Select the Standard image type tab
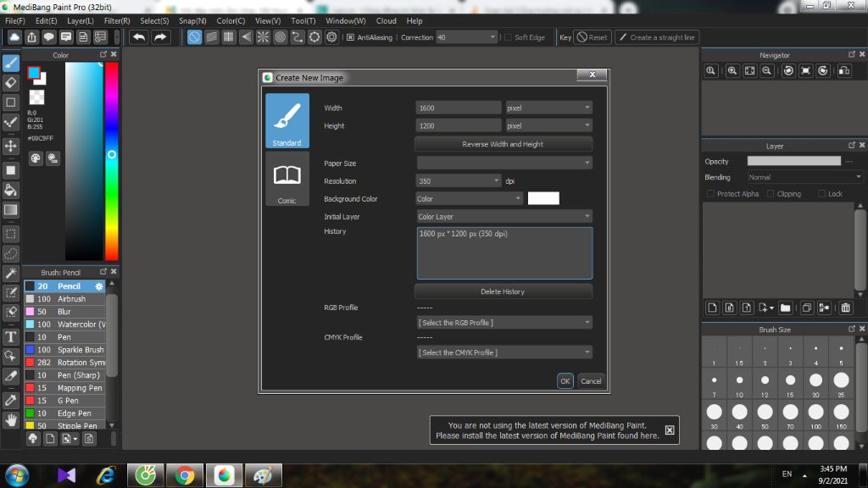The width and height of the screenshot is (868, 488). click(x=287, y=120)
